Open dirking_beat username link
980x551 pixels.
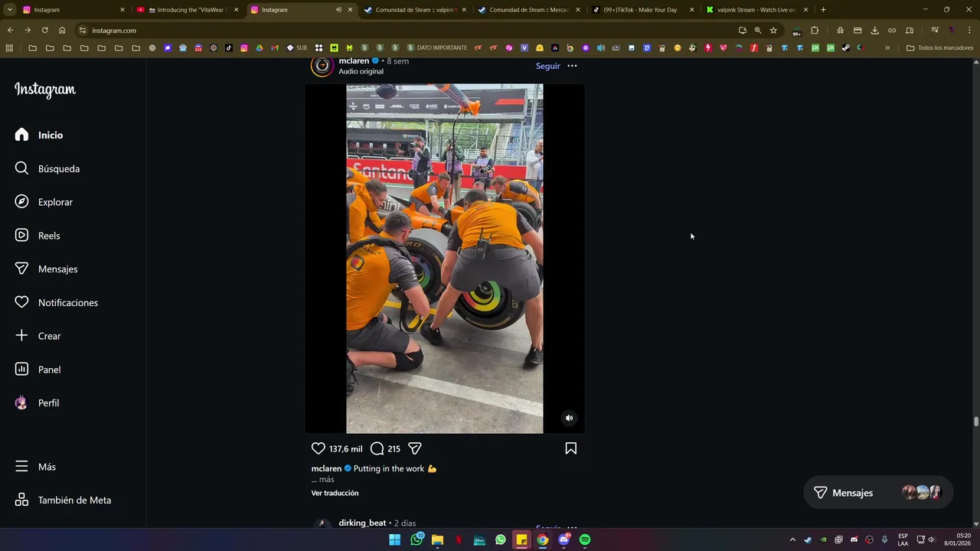pyautogui.click(x=362, y=523)
